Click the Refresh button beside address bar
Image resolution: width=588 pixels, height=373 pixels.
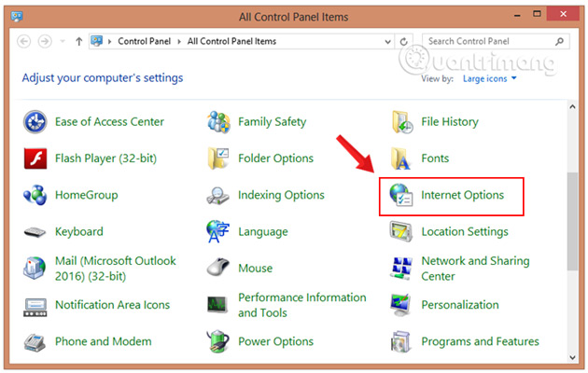tap(404, 42)
